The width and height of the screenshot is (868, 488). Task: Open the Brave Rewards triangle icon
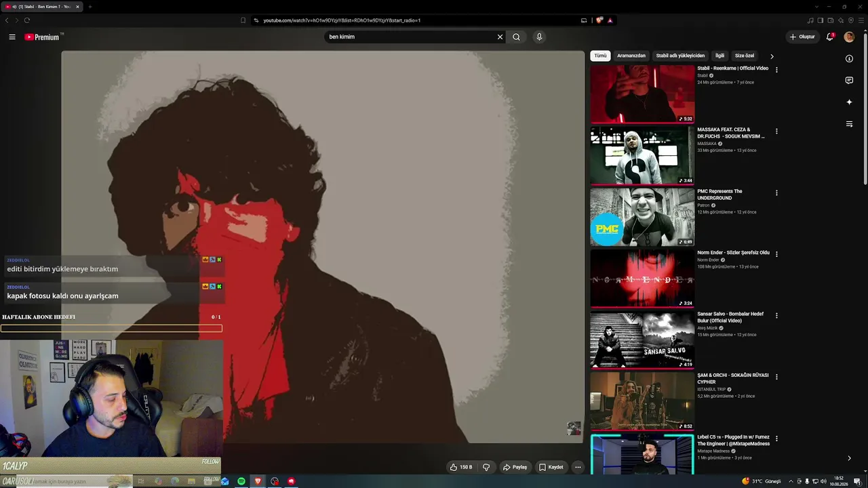pos(610,20)
